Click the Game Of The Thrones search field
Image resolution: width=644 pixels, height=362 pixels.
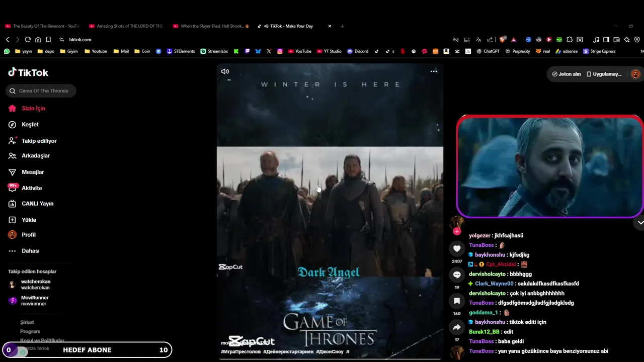coord(41,91)
